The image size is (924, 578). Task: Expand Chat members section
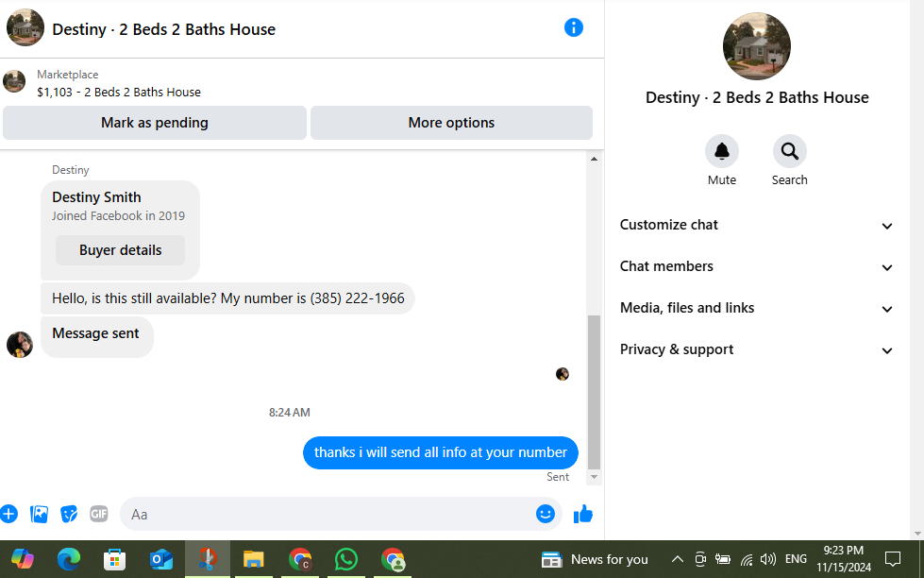point(757,266)
